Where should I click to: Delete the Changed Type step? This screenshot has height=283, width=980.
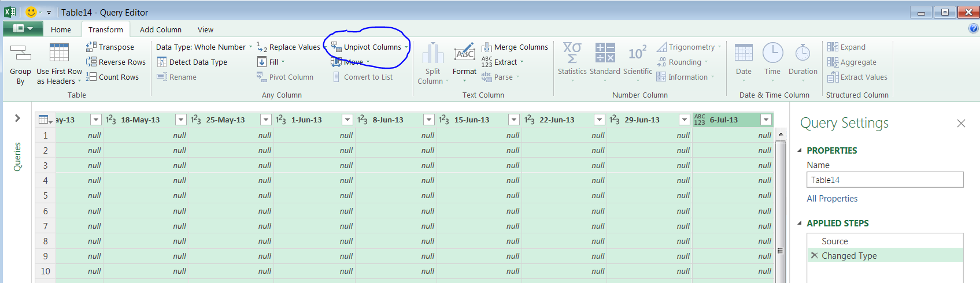(814, 255)
